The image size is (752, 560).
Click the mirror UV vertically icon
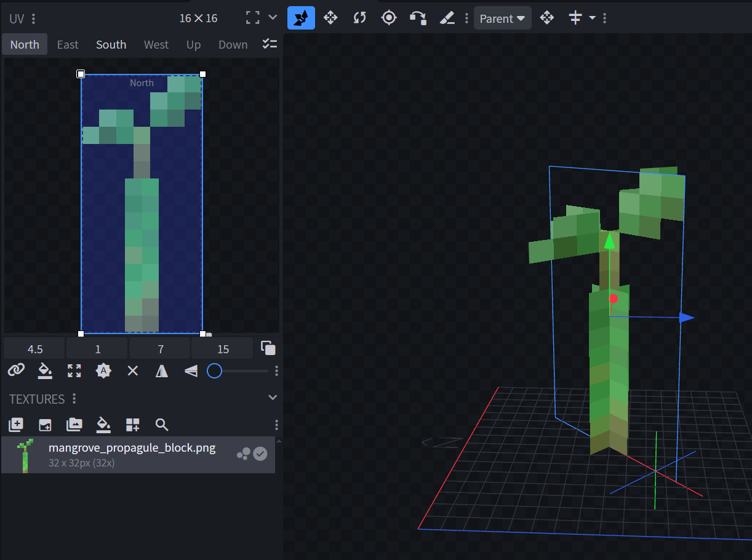191,370
